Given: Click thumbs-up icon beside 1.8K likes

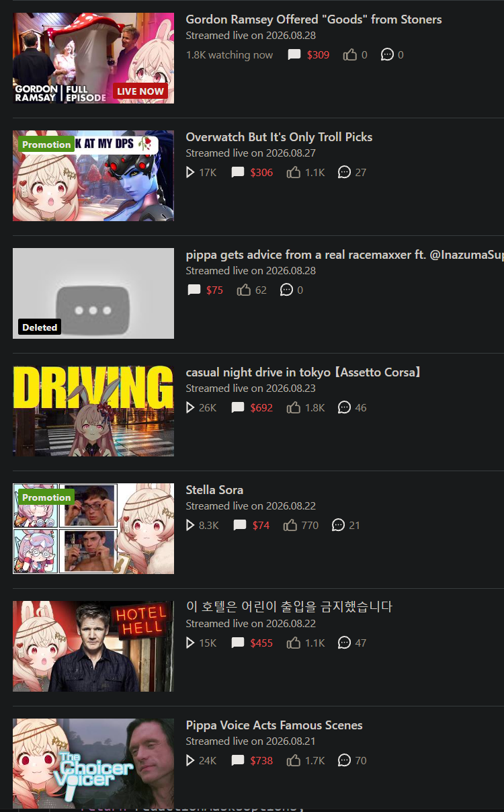Looking at the screenshot, I should (x=293, y=408).
